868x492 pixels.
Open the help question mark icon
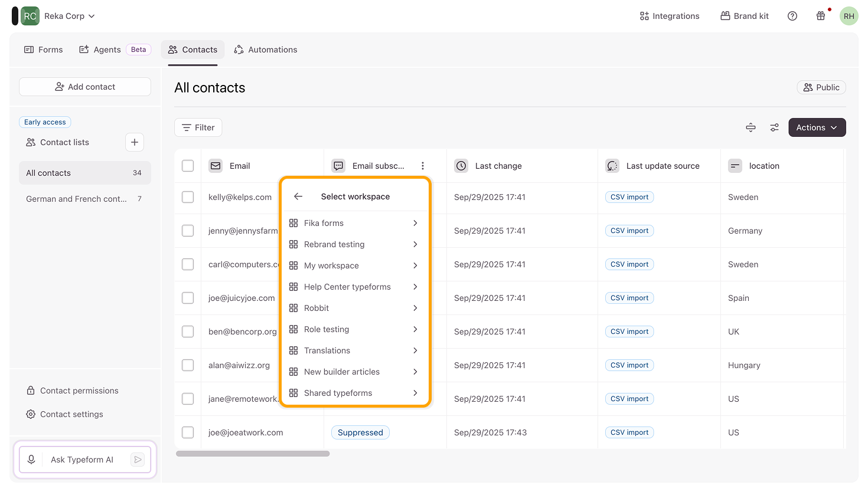[792, 16]
